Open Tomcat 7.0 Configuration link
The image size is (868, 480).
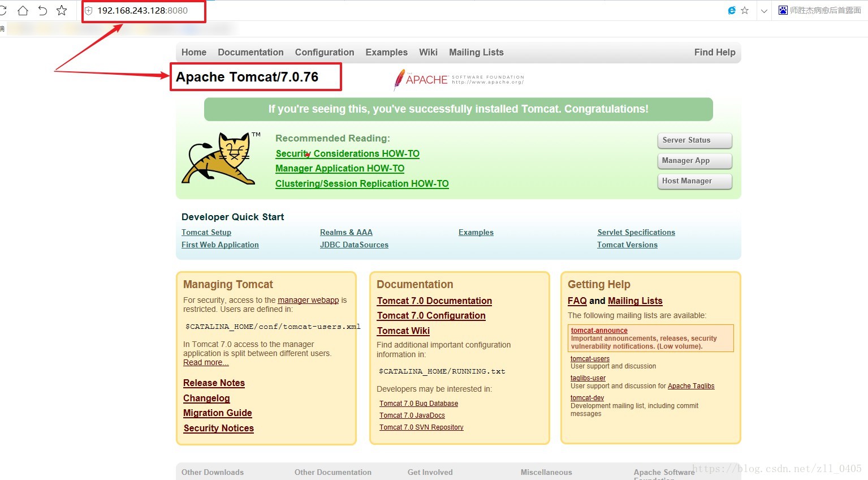431,316
